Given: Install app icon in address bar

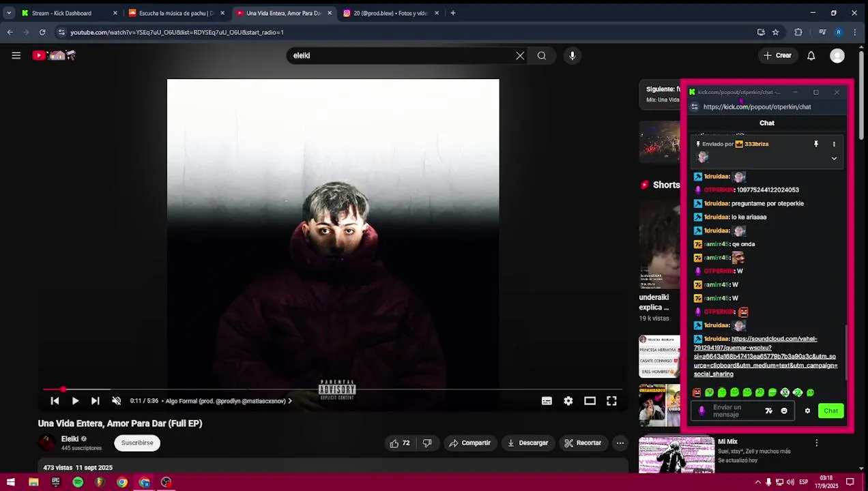Looking at the screenshot, I should tap(761, 32).
